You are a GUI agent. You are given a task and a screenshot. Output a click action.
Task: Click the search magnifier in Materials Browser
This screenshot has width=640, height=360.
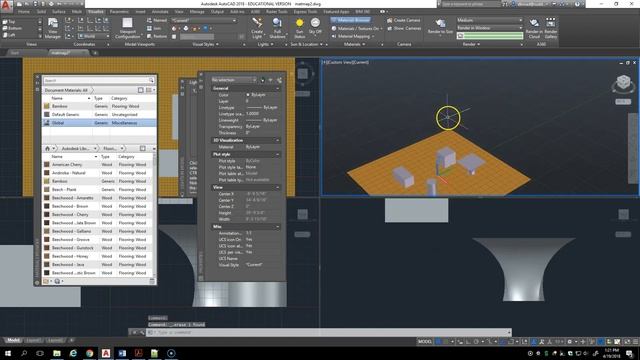[151, 80]
